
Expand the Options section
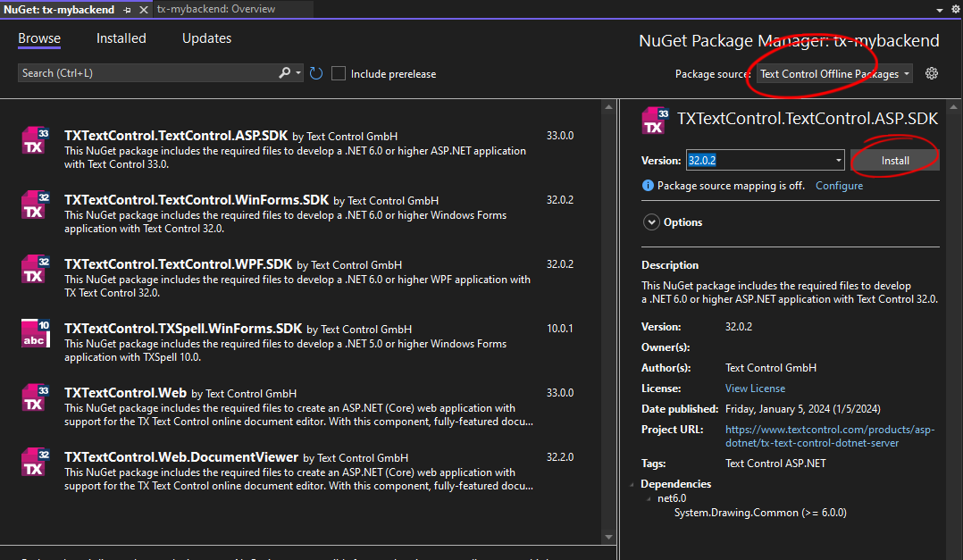[x=651, y=222]
